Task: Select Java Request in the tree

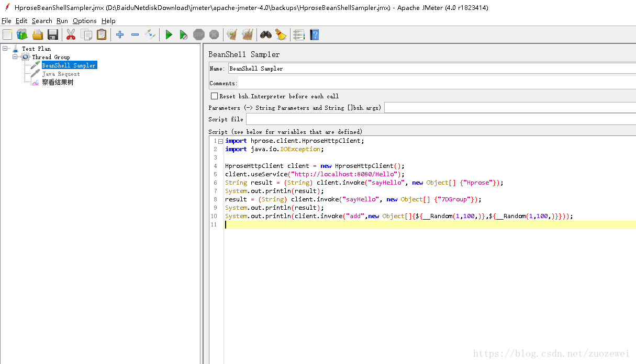Action: [61, 74]
